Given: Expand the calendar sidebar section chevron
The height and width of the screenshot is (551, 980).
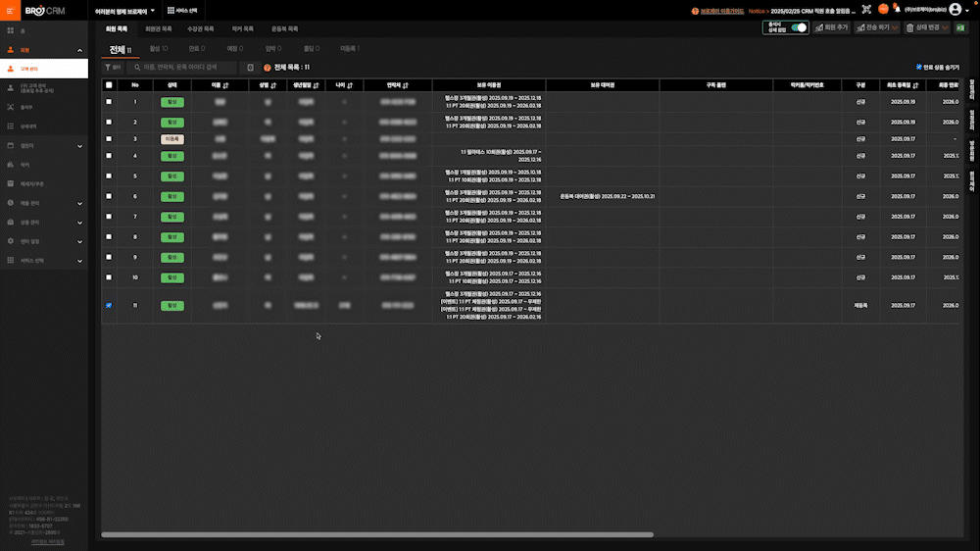Looking at the screenshot, I should (x=79, y=146).
